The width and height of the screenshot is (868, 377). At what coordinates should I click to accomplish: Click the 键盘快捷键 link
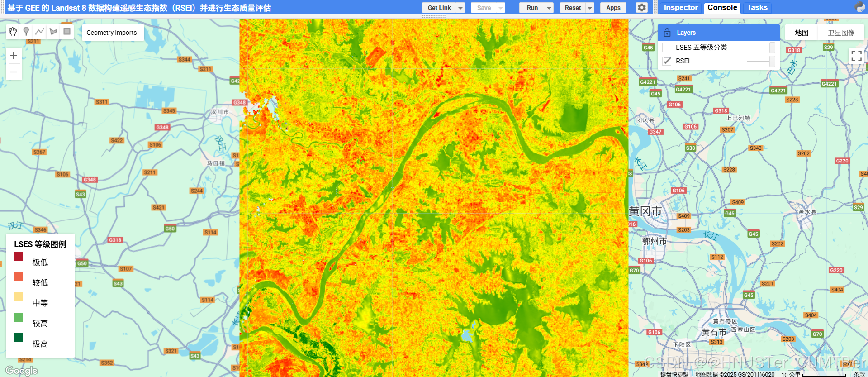(674, 374)
